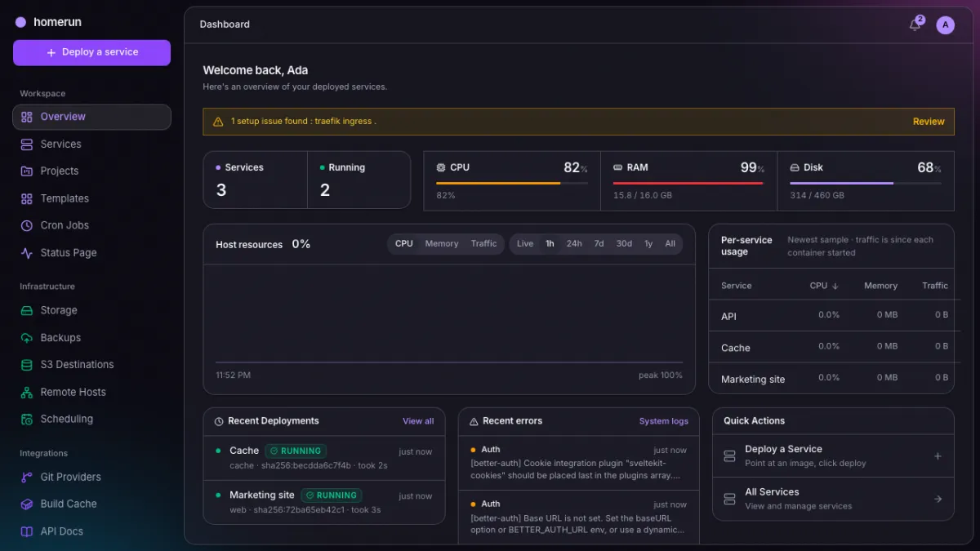The width and height of the screenshot is (980, 551).
Task: Click the Running count card
Action: click(x=359, y=180)
